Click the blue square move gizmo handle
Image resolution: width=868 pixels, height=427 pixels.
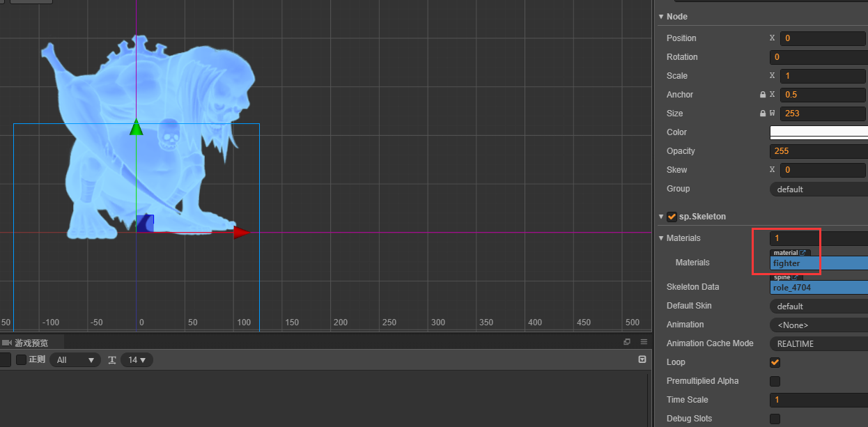pos(145,223)
